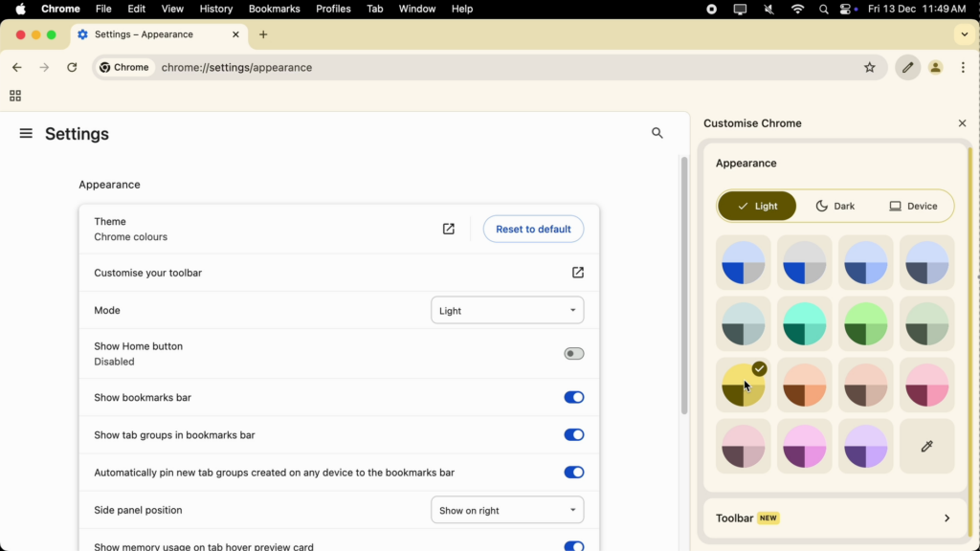The height and width of the screenshot is (551, 980).
Task: Click the Settings search magnifier icon
Action: (657, 133)
